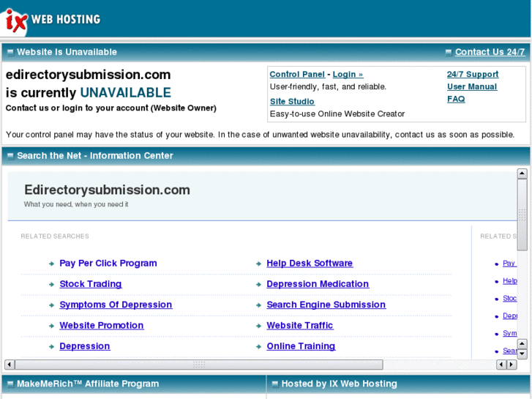Open Website Promotion related search
The width and height of the screenshot is (532, 399).
pyautogui.click(x=102, y=325)
